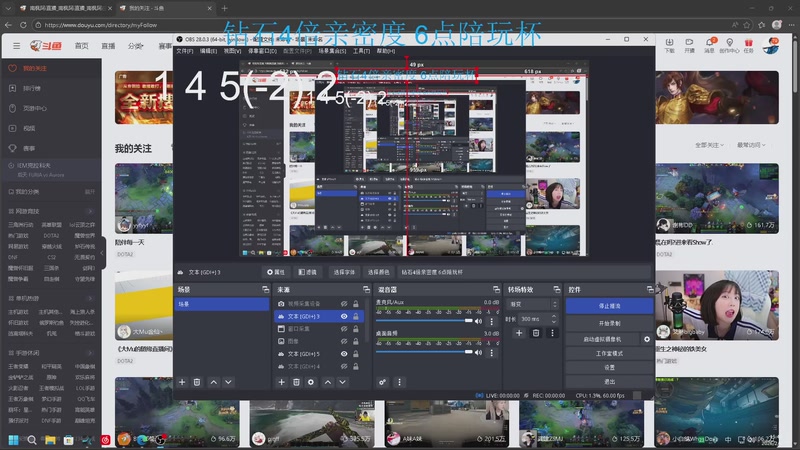Open the 视图(V) menu in OBS
This screenshot has height=450, width=800.
(x=232, y=51)
